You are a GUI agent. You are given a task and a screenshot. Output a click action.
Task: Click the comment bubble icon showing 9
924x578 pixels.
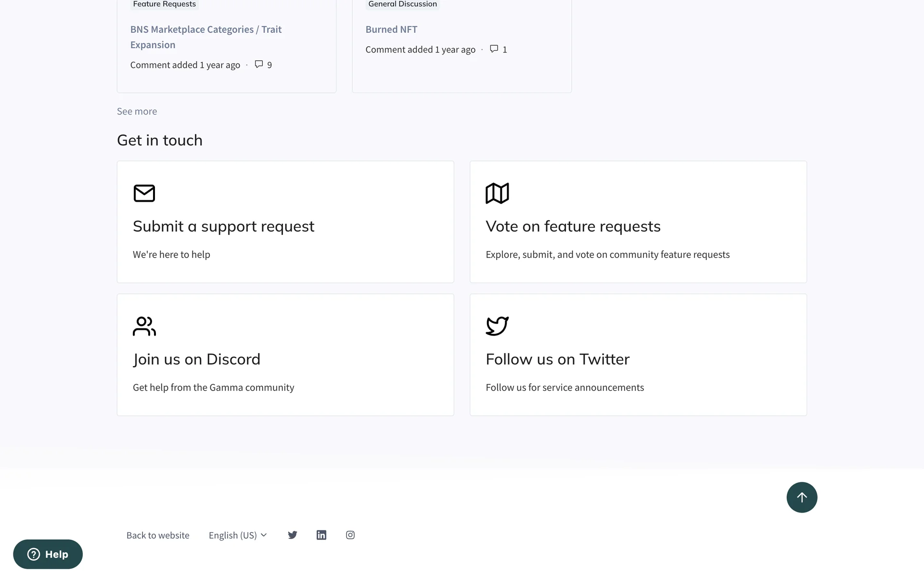click(x=259, y=64)
